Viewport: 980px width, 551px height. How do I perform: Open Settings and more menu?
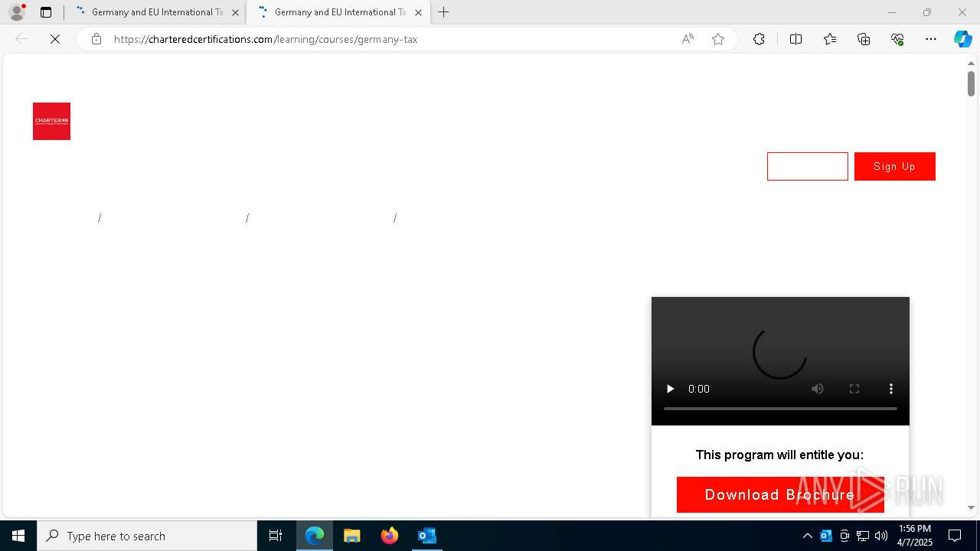click(931, 39)
